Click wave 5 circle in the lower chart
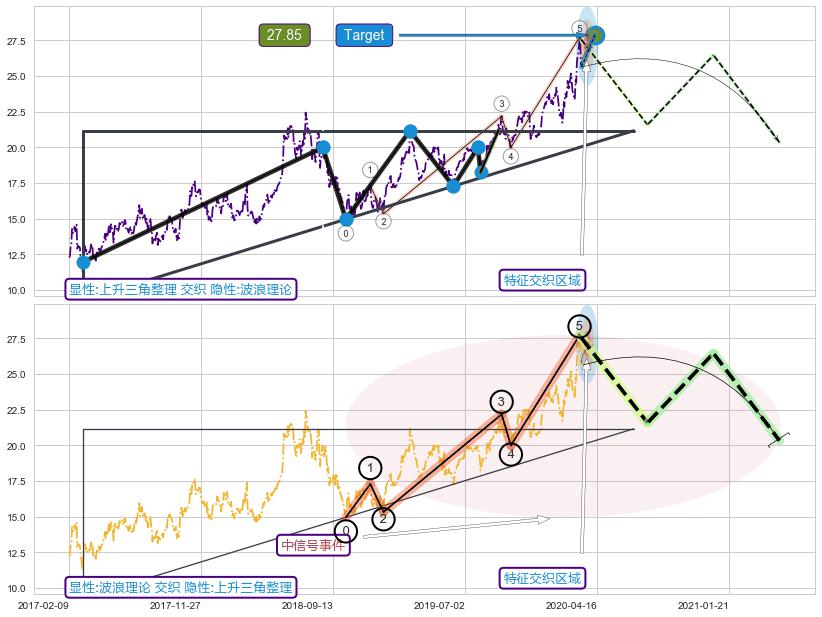This screenshot has height=617, width=822. coord(579,326)
